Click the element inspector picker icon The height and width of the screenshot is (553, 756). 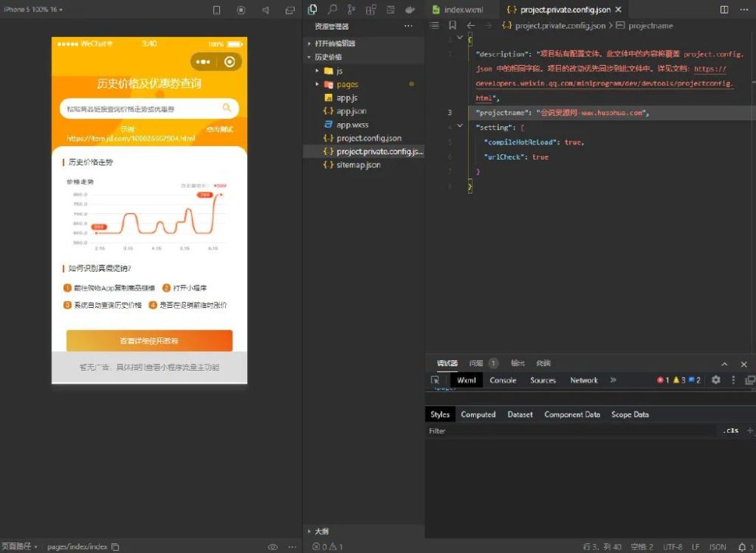click(435, 381)
